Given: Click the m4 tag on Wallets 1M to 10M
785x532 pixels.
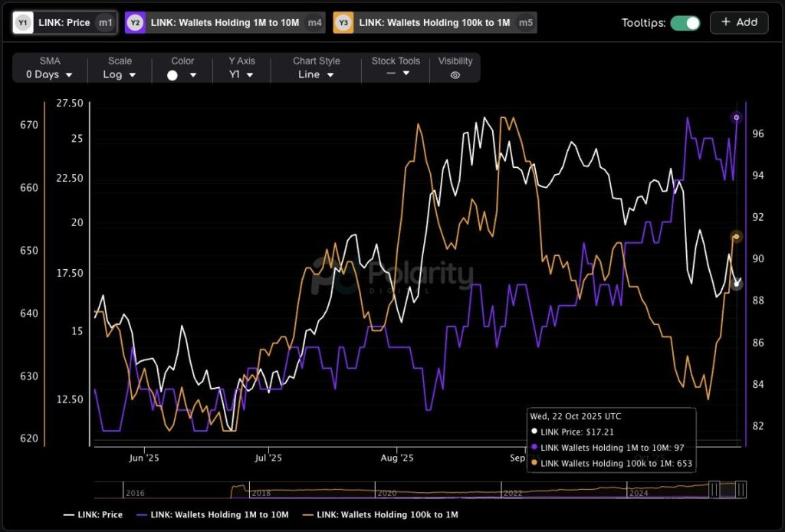Looking at the screenshot, I should point(314,23).
